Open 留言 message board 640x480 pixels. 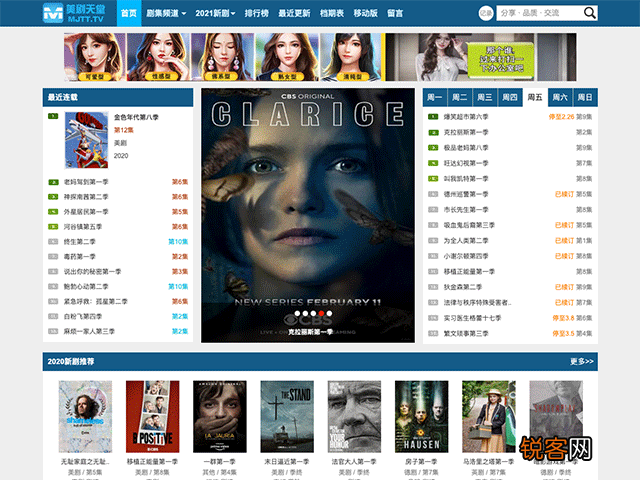(395, 13)
